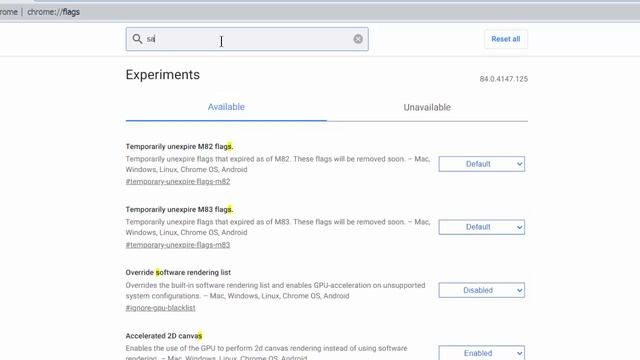Switch to the Available tab
640x360 pixels.
coord(226,107)
